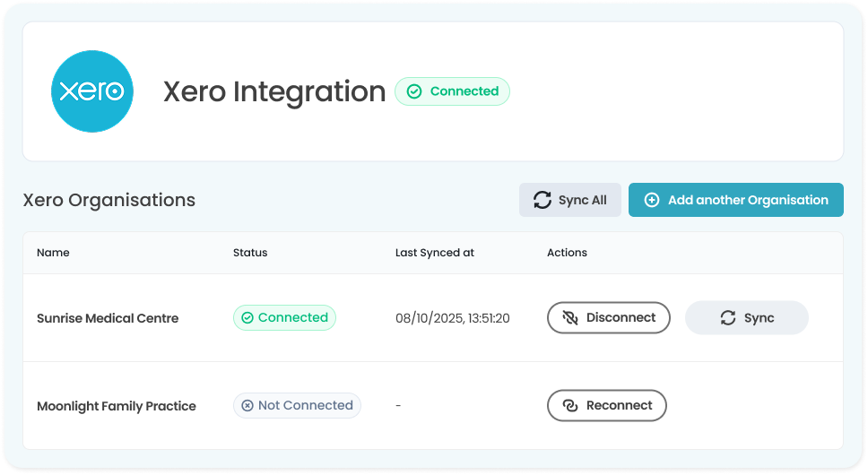868x475 pixels.
Task: Click the Xero Integration title
Action: [274, 91]
